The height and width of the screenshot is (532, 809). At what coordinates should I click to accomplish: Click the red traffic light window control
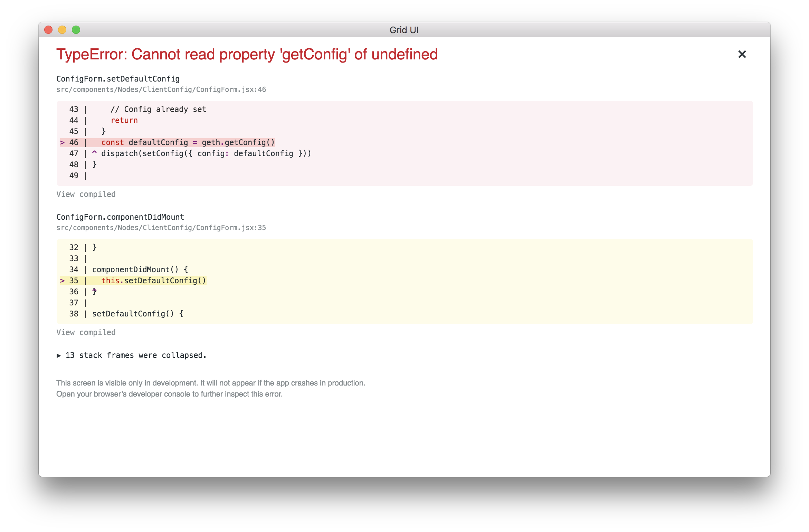click(x=48, y=30)
